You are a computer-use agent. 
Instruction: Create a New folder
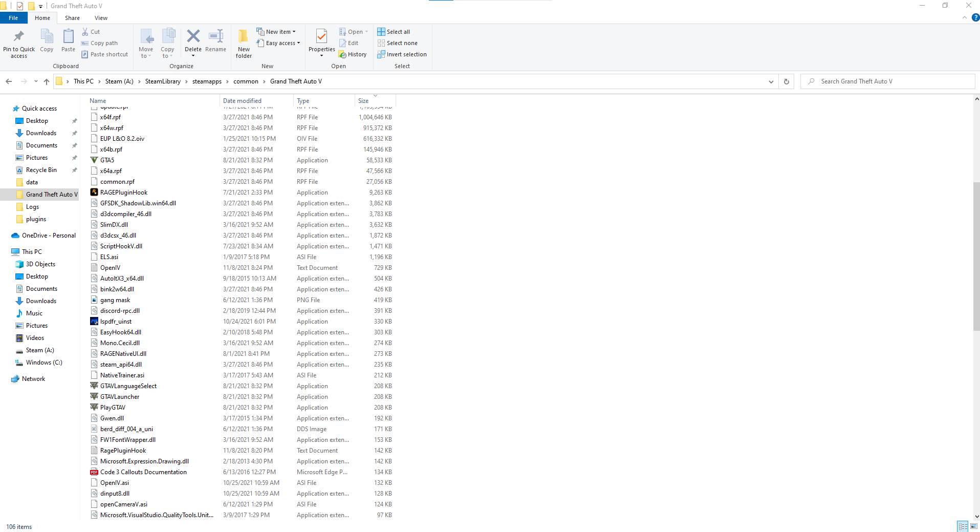tap(244, 44)
